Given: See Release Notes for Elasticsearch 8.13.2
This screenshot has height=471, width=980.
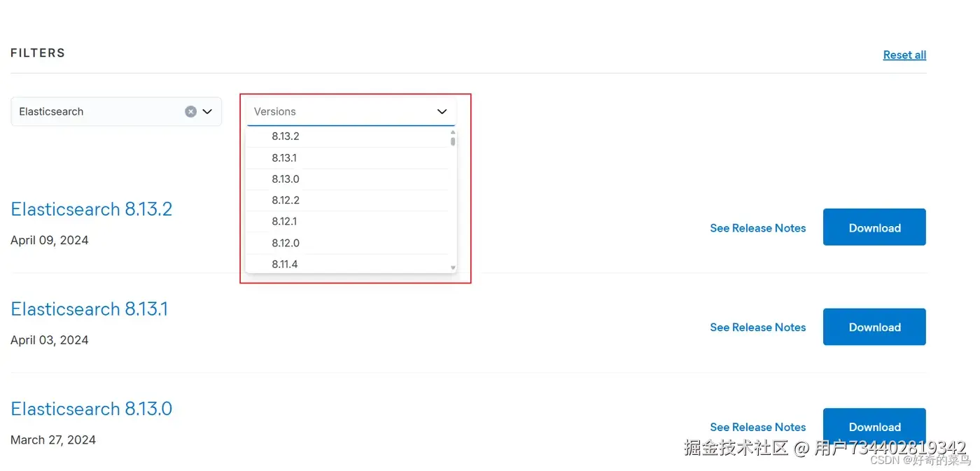Looking at the screenshot, I should (x=758, y=228).
